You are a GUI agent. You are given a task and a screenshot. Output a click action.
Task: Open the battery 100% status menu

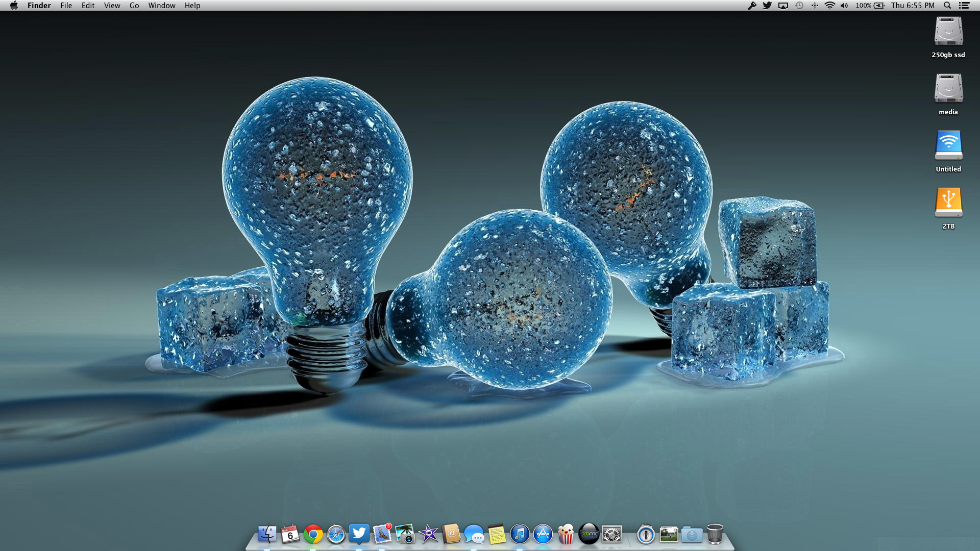pos(870,5)
